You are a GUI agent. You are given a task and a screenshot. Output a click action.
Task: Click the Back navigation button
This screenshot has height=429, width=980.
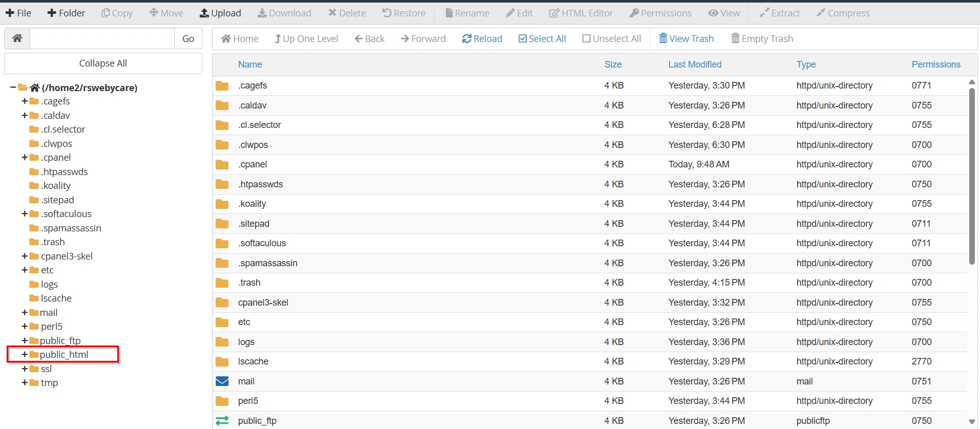pyautogui.click(x=369, y=38)
